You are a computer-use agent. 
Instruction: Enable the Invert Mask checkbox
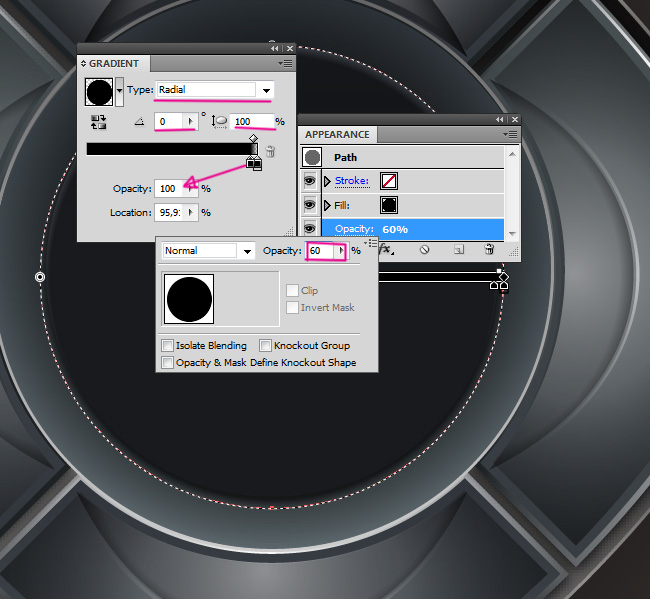292,308
